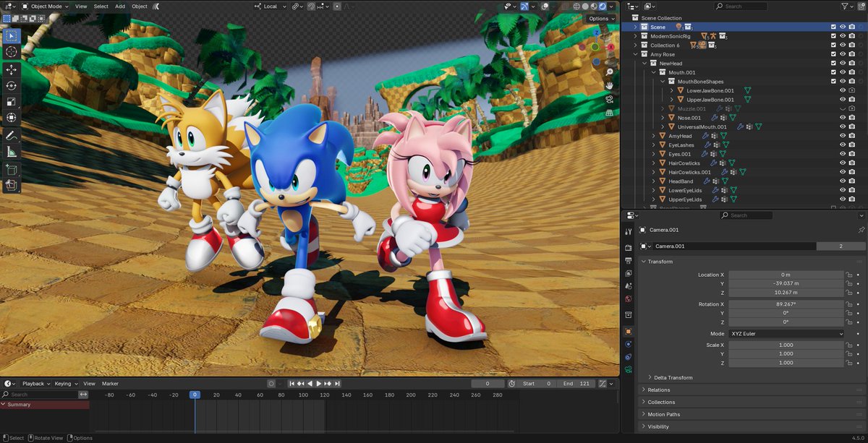868x443 pixels.
Task: Click the pan view hand icon
Action: point(610,85)
